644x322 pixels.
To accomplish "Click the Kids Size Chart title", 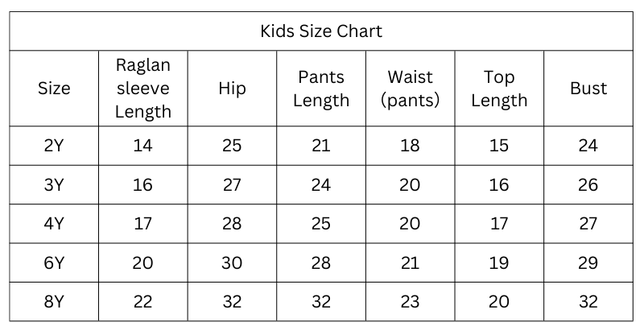I will click(320, 32).
